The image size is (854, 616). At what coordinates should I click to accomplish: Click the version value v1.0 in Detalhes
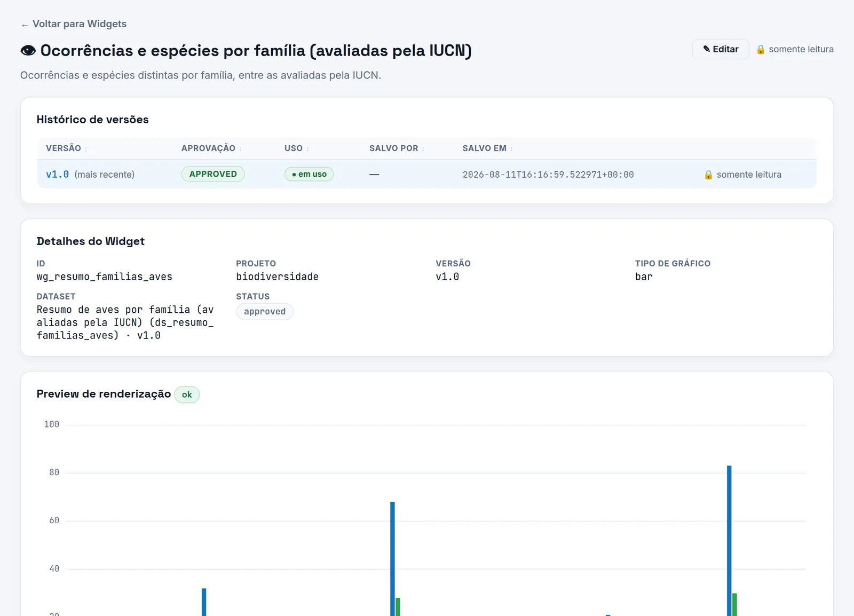pos(447,277)
